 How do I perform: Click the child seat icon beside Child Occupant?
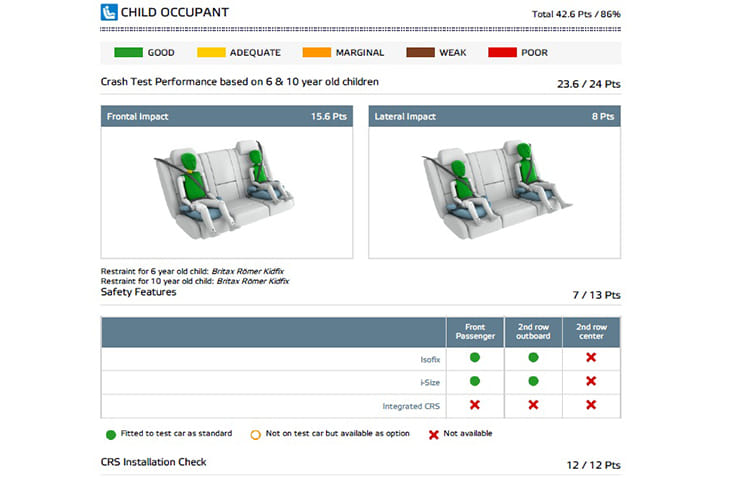coord(109,13)
